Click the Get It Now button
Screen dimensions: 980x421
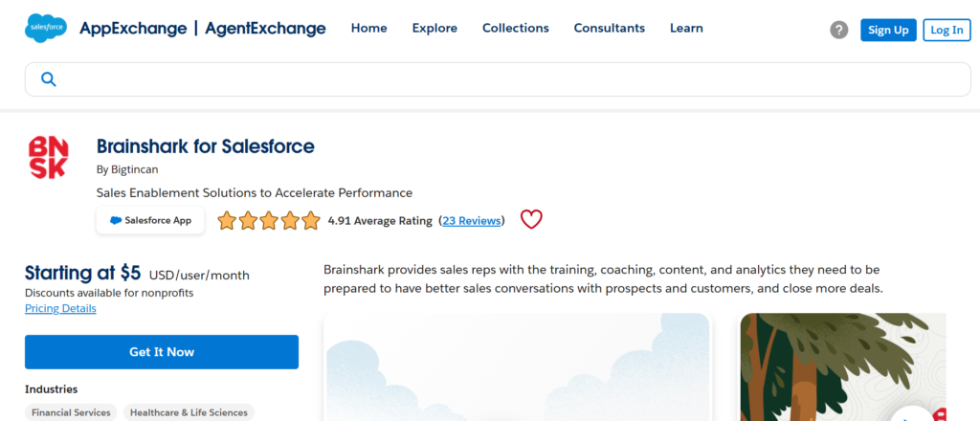[162, 352]
